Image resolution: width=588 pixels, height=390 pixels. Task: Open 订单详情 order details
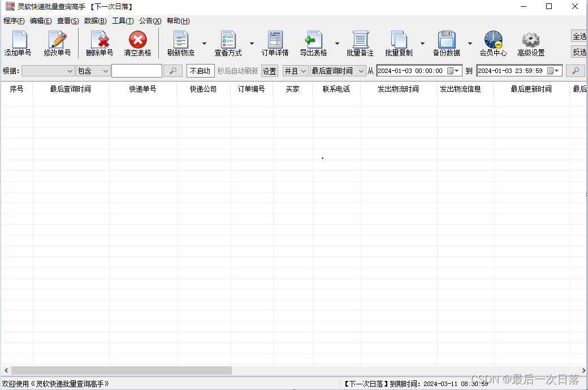275,44
